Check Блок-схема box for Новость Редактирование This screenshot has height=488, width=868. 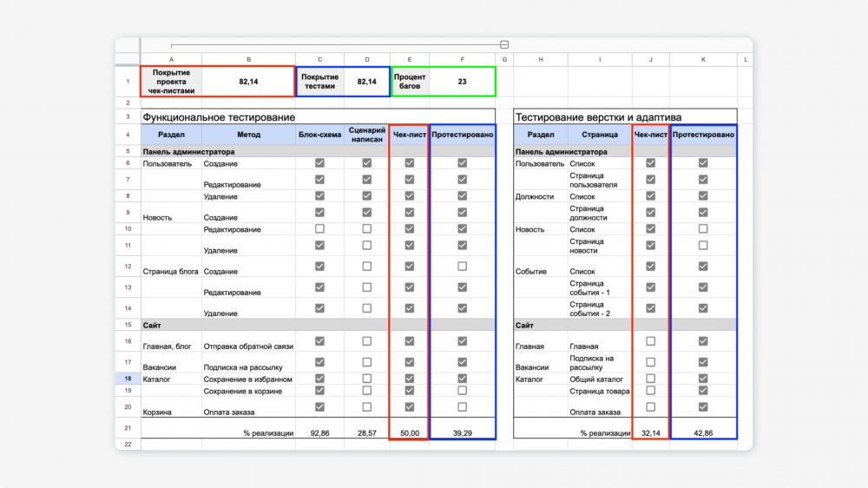click(x=319, y=228)
